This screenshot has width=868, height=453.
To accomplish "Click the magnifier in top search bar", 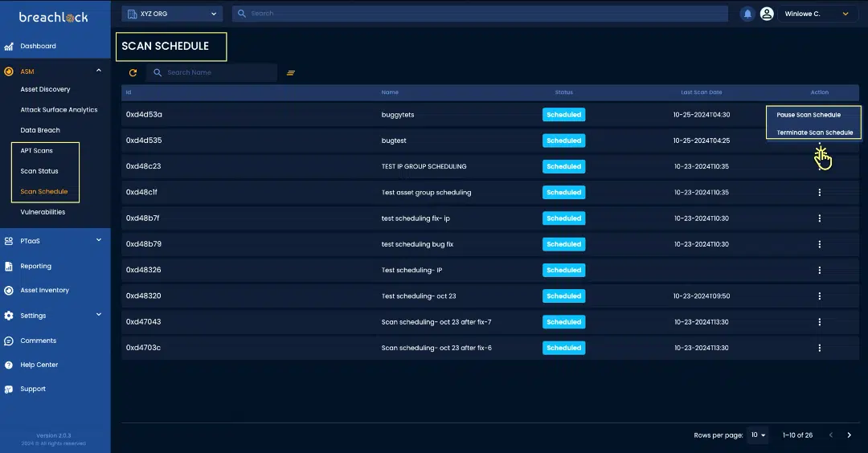I will click(242, 14).
